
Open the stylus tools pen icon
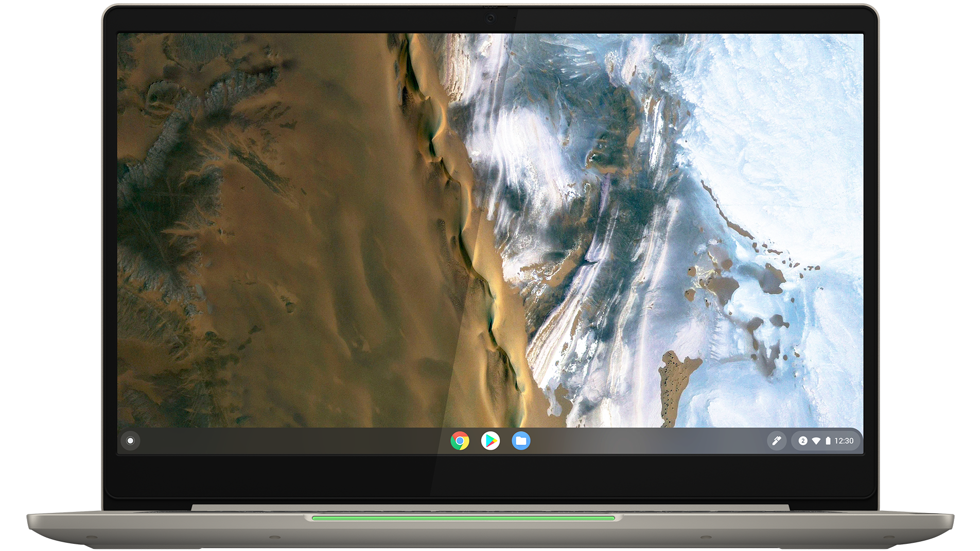tap(776, 441)
